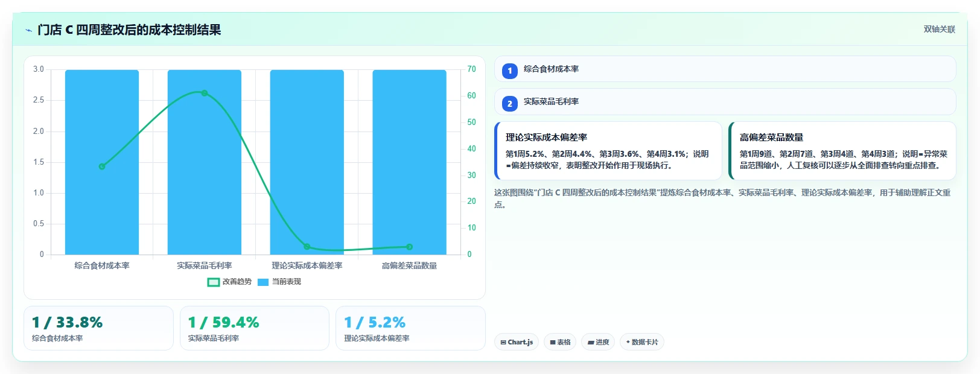Click the 高偏差菜品数量 bar in the chart
This screenshot has height=374, width=980.
pos(409,162)
